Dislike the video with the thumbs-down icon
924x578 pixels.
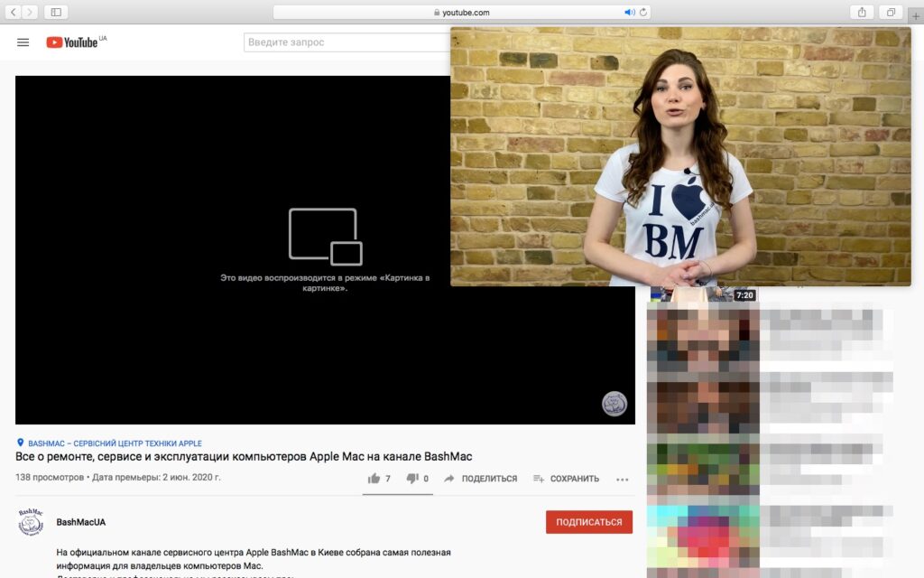pos(412,479)
